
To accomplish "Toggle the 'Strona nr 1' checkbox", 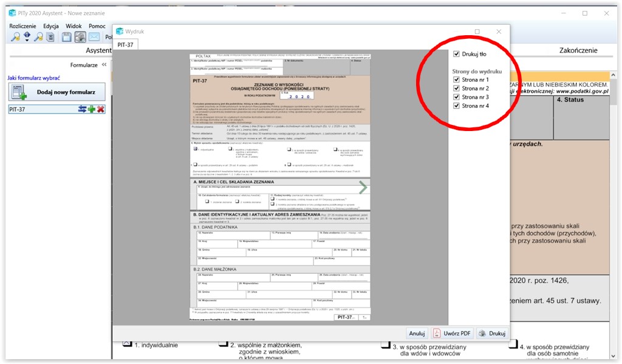I will [457, 80].
